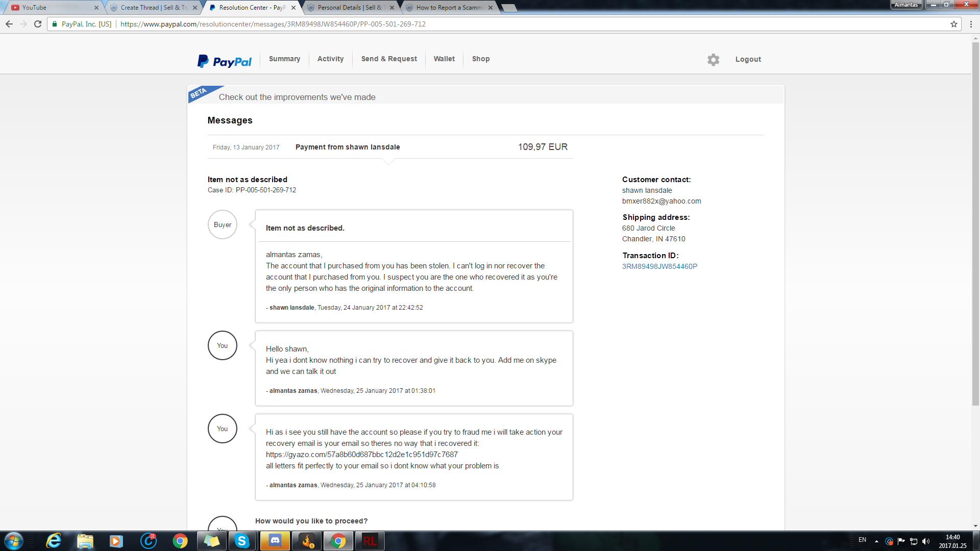Open Check out the improvements banner

[297, 97]
